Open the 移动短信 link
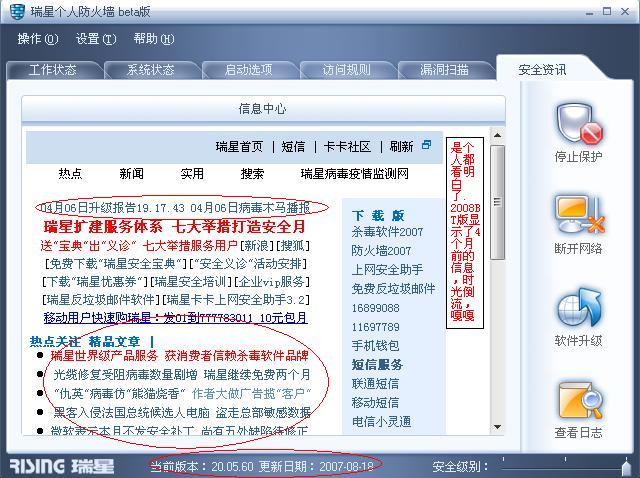This screenshot has width=640, height=478. 376,402
